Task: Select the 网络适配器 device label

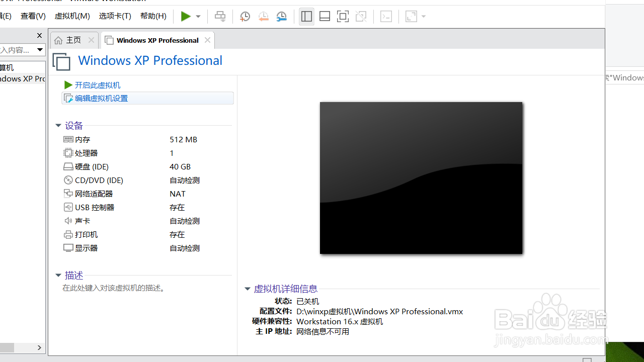Action: pyautogui.click(x=94, y=194)
